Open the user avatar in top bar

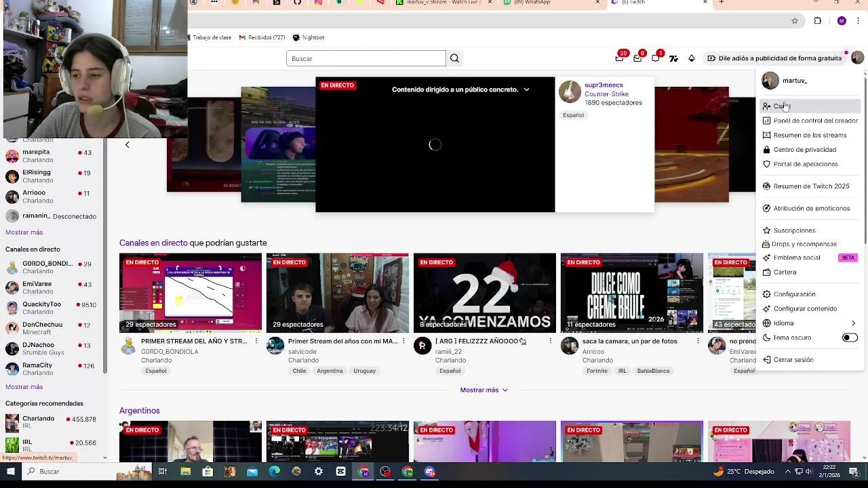pyautogui.click(x=857, y=58)
